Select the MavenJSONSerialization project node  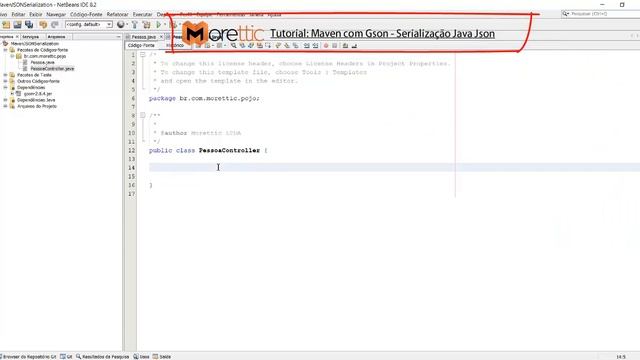click(35, 44)
